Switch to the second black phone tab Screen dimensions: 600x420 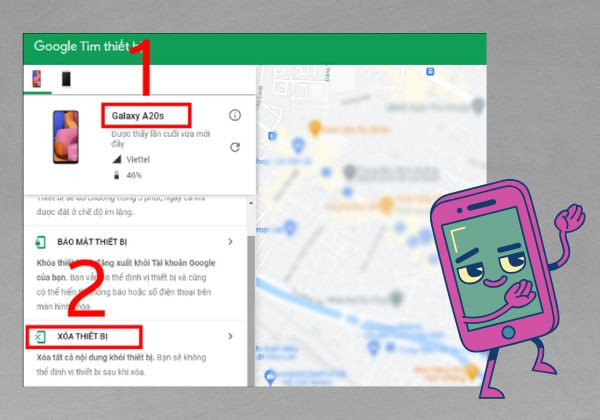click(x=66, y=79)
